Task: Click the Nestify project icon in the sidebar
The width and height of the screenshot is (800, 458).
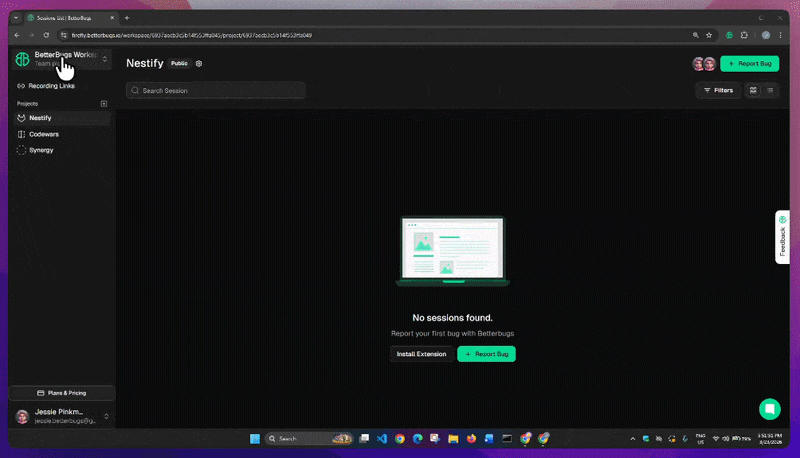Action: tap(21, 118)
